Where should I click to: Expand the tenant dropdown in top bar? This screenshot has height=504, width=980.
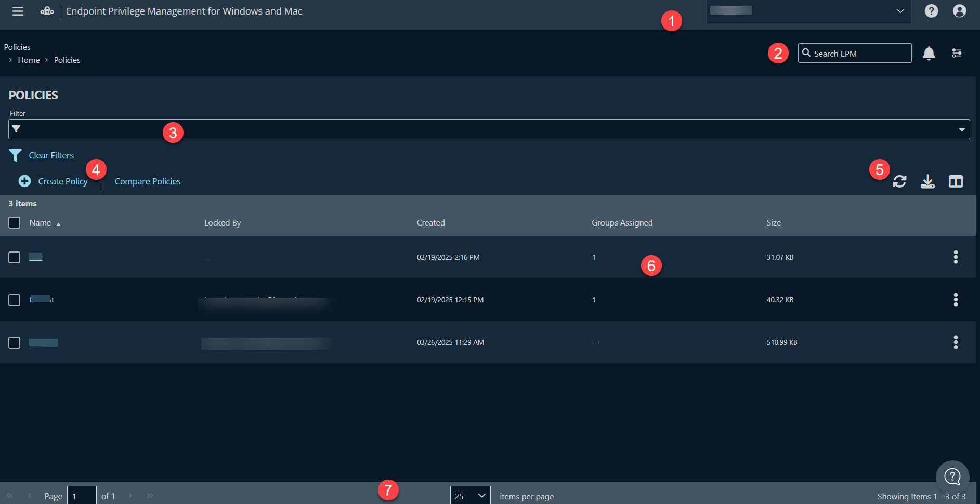(x=900, y=11)
